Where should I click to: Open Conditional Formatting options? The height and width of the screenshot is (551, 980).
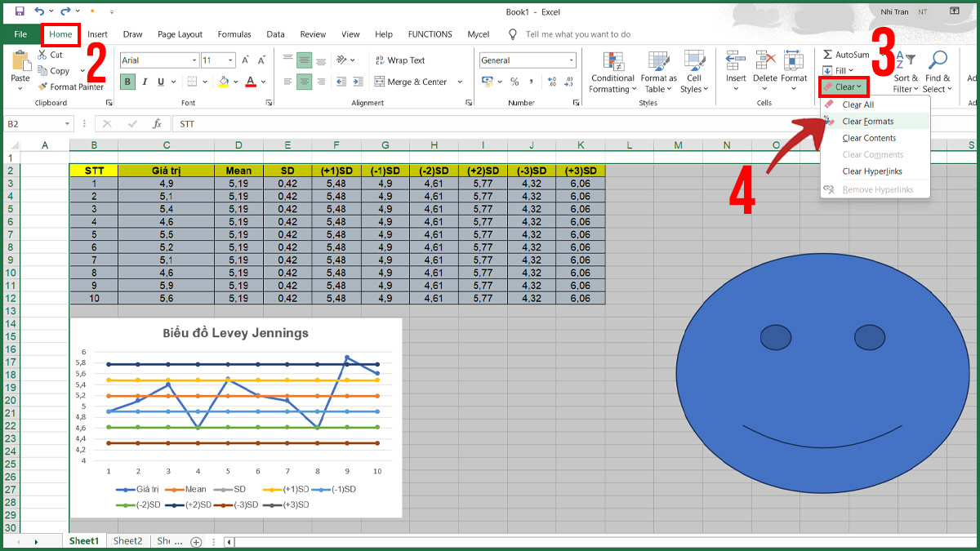(x=612, y=72)
